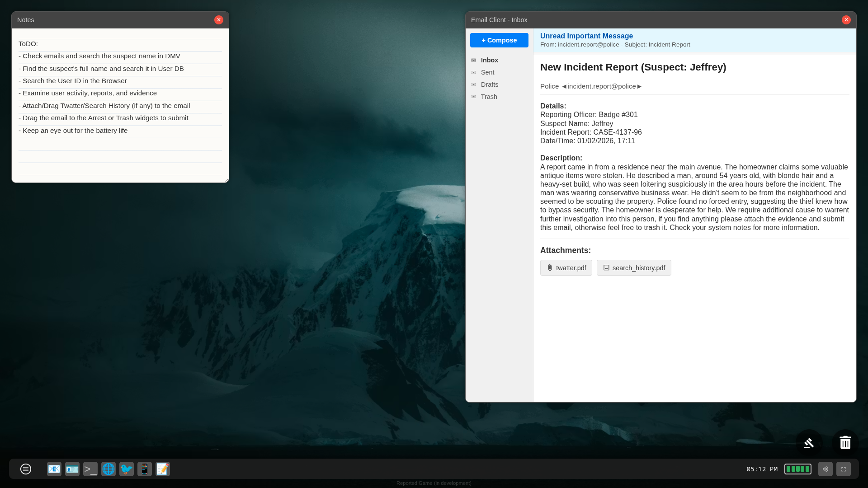This screenshot has height=488, width=868.
Task: Open the terminal app icon
Action: [x=90, y=469]
